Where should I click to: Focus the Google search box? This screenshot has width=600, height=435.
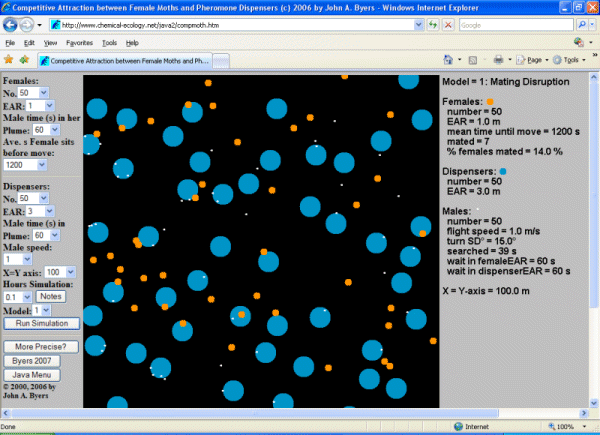(516, 25)
